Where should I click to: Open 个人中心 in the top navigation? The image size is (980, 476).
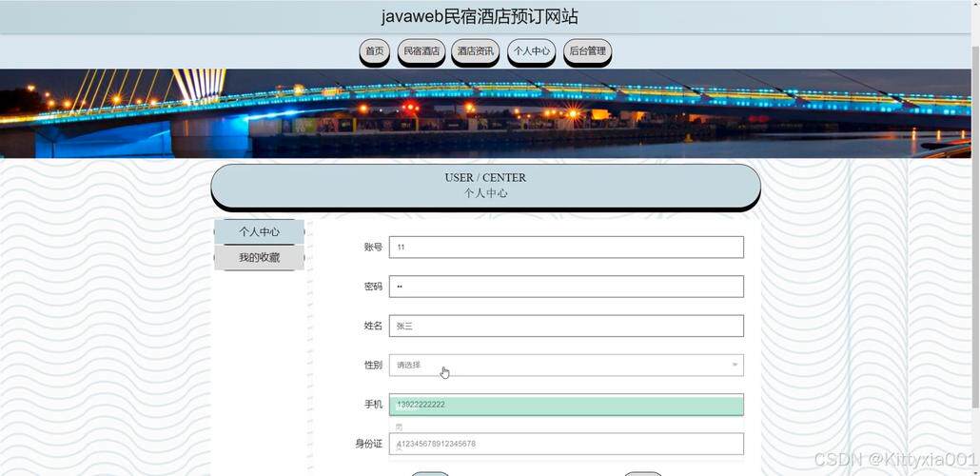point(531,51)
